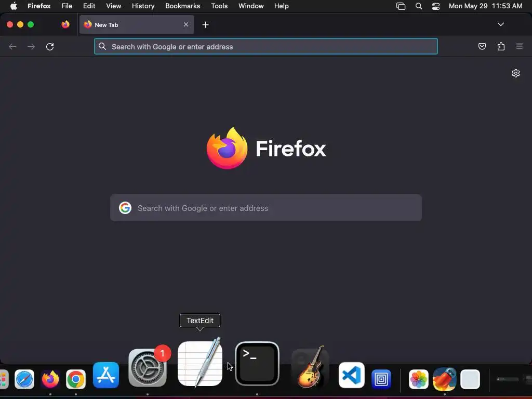Viewport: 532px width, 399px height.
Task: Open the Extensions puzzle icon
Action: [x=501, y=46]
